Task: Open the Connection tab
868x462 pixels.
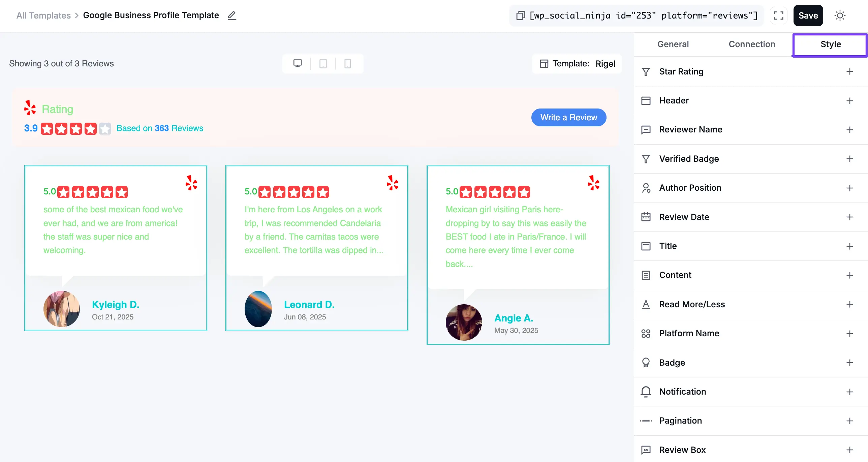Action: point(752,44)
